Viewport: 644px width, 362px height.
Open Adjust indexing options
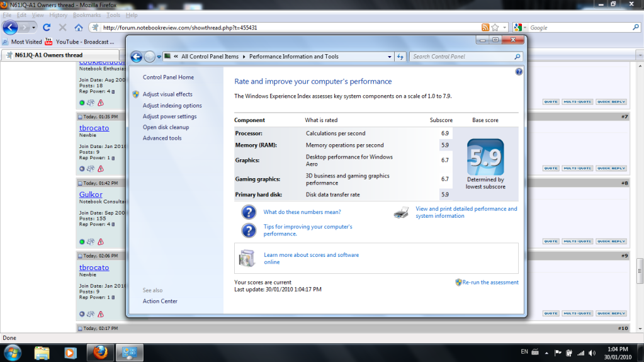172,106
